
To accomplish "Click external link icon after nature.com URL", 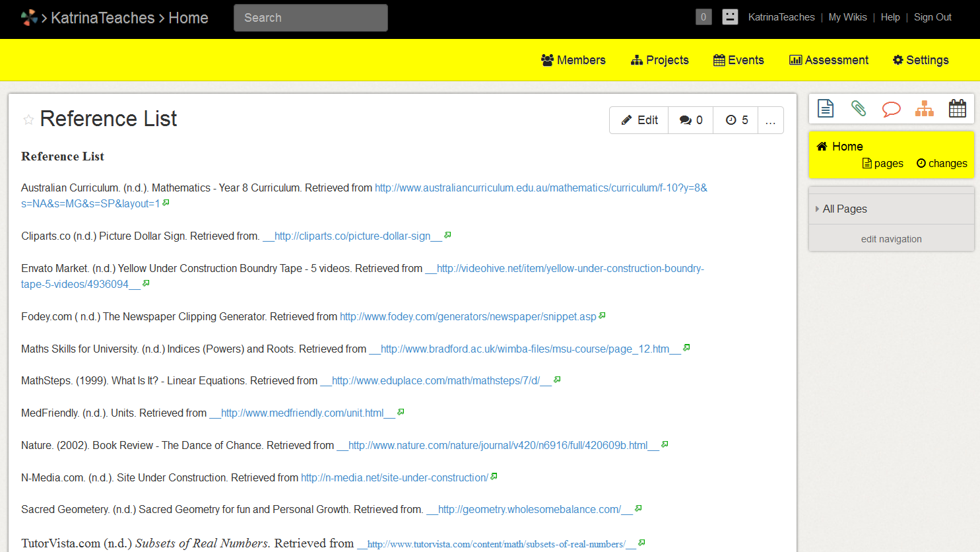I will tap(665, 444).
